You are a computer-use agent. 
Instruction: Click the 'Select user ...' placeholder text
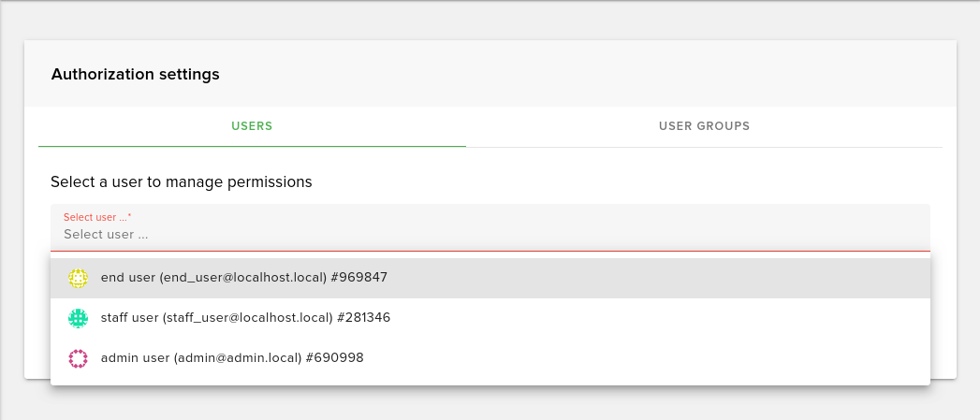[x=106, y=235]
